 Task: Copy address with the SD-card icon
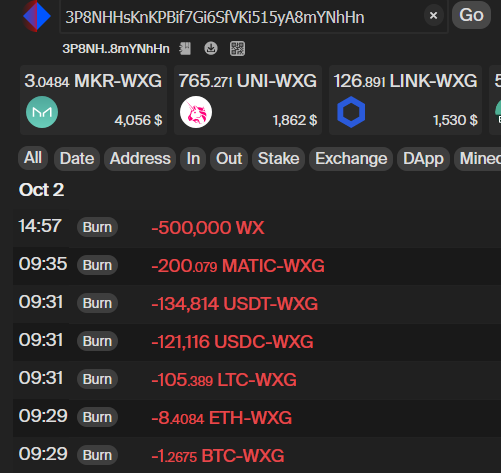click(x=185, y=49)
